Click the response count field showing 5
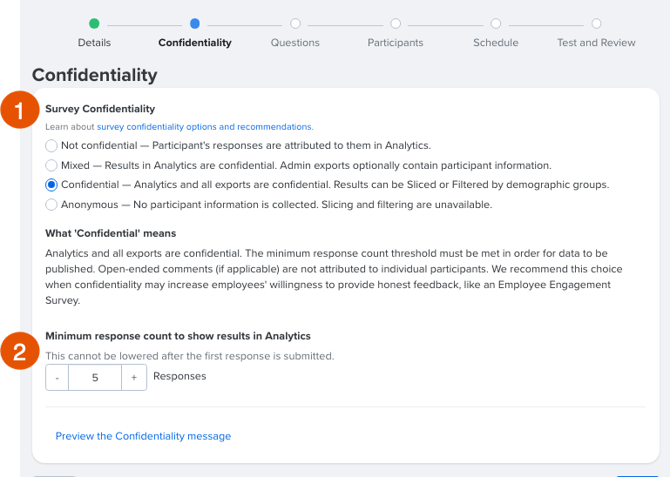This screenshot has height=477, width=670. (95, 377)
